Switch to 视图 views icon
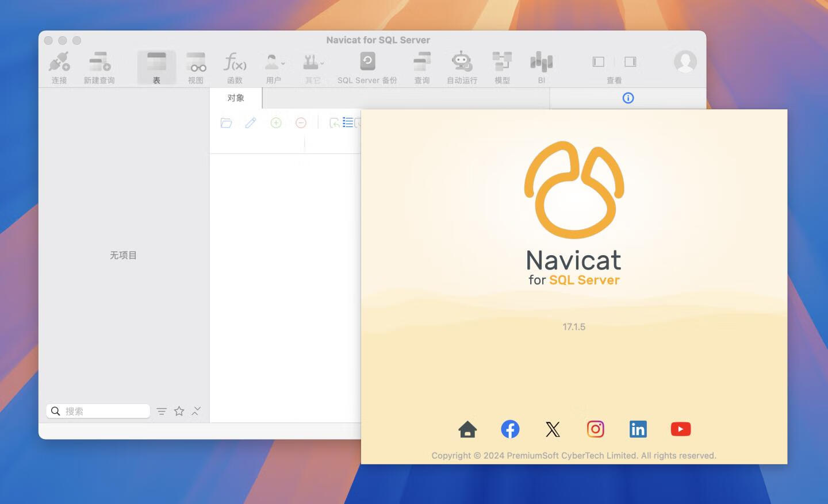This screenshot has height=504, width=828. point(195,61)
